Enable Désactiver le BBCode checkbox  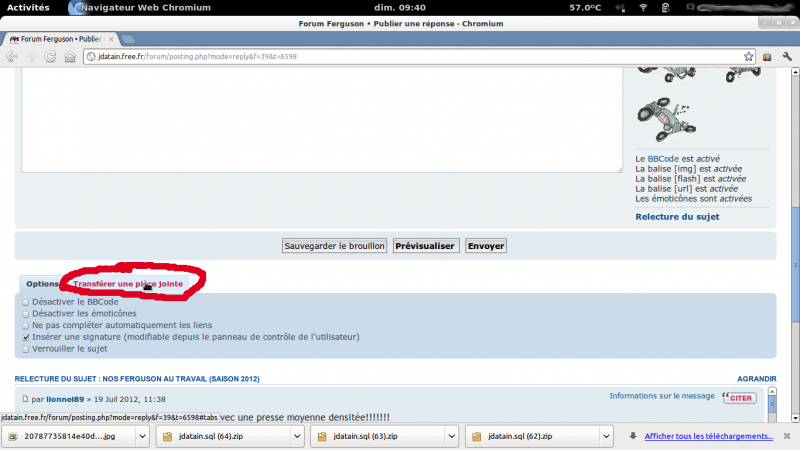(x=26, y=302)
